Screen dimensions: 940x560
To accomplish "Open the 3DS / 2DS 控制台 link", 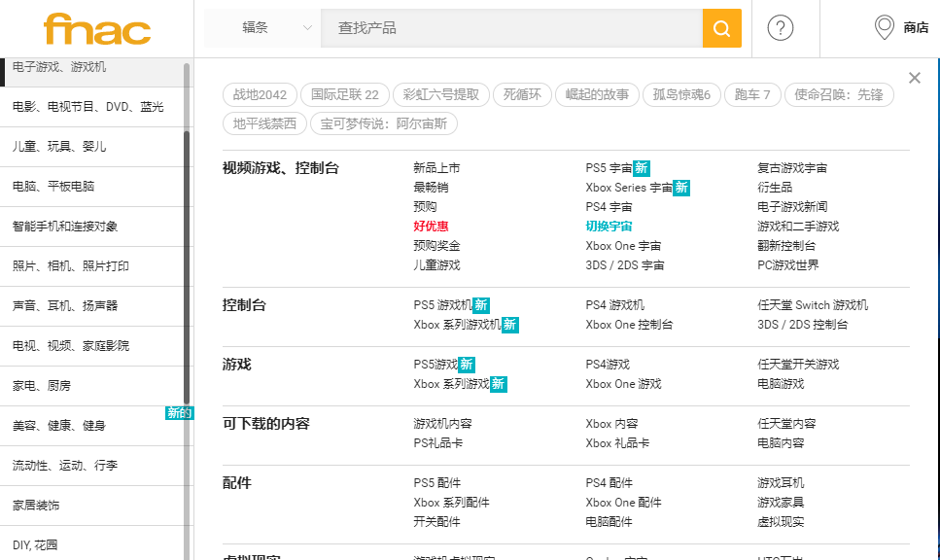I will click(x=802, y=325).
